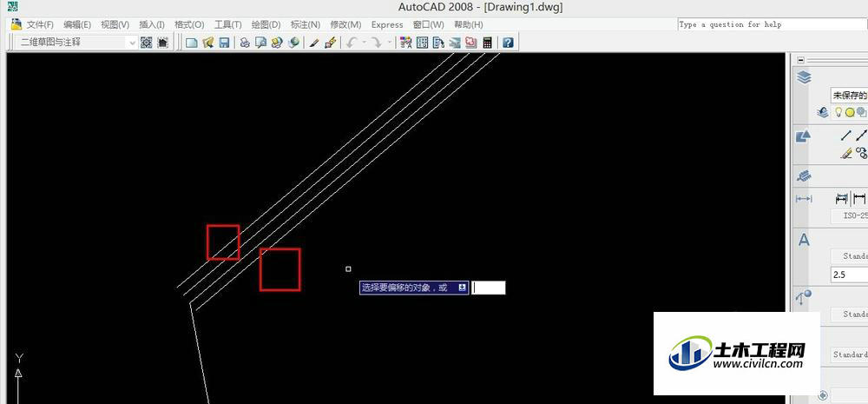This screenshot has height=404, width=868.
Task: Open Sheet Set Manager icon
Action: tap(455, 42)
